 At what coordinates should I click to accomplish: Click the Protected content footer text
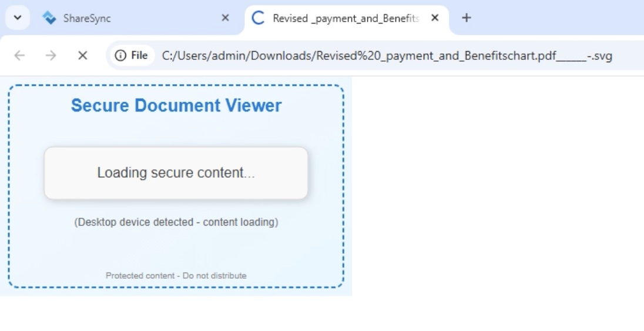(x=176, y=276)
